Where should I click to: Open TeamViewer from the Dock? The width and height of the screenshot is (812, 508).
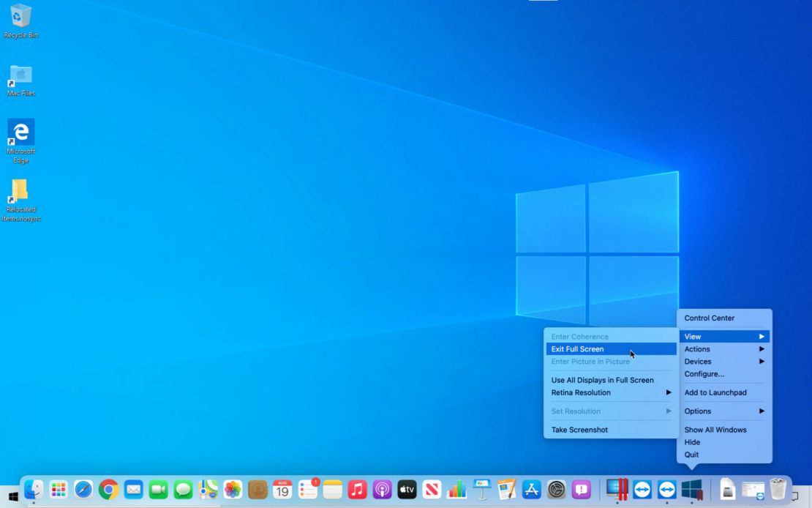642,489
